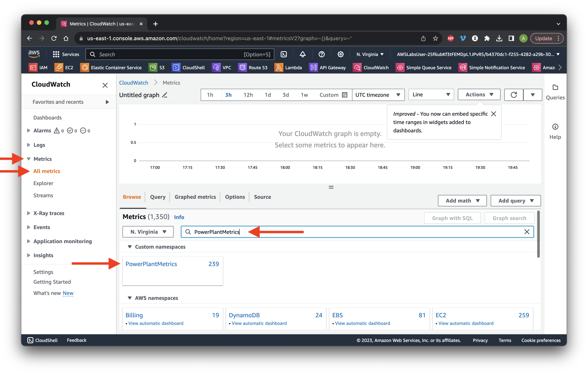Open the Simple Notification Service shortcut
This screenshot has height=374, width=588.
492,67
